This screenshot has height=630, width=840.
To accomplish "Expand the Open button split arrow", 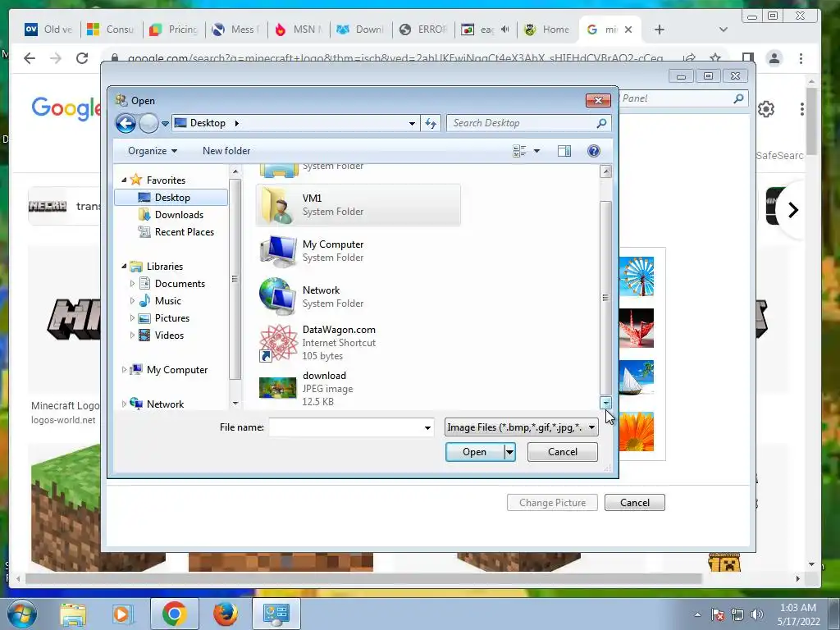I will pyautogui.click(x=510, y=452).
